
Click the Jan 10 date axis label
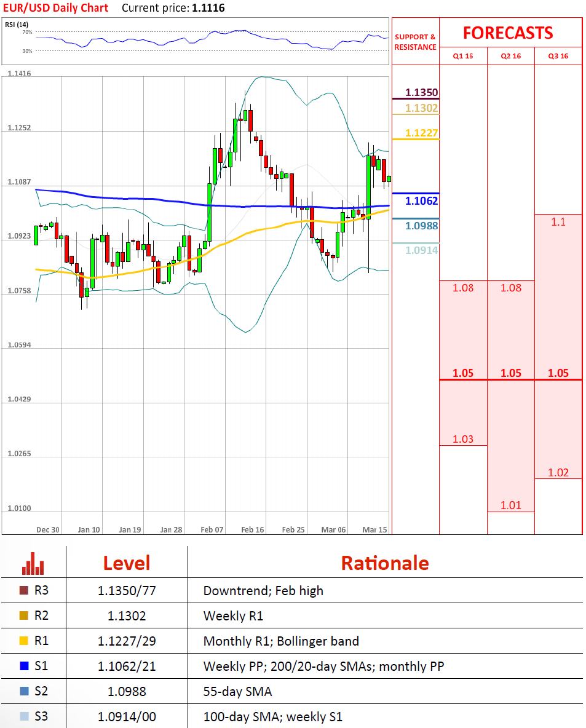[x=89, y=530]
